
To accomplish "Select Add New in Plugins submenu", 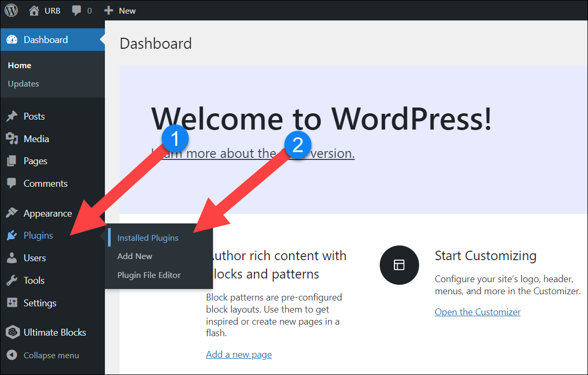I will coord(135,256).
